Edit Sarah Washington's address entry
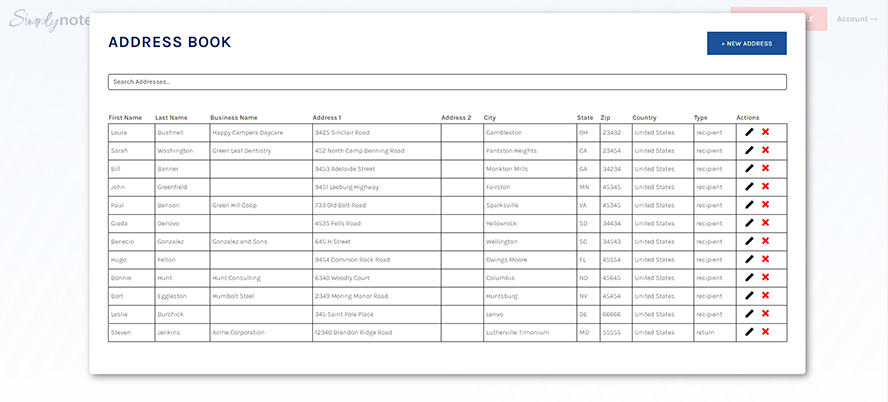 (749, 150)
